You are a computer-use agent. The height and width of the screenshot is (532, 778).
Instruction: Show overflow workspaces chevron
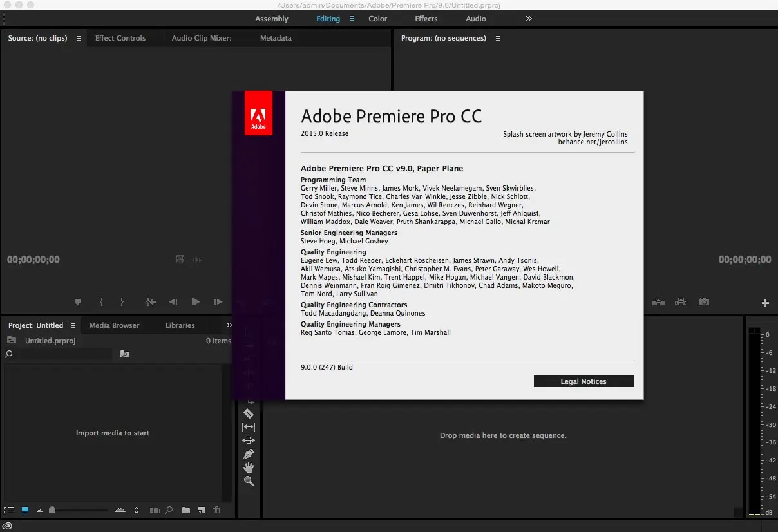coord(529,19)
